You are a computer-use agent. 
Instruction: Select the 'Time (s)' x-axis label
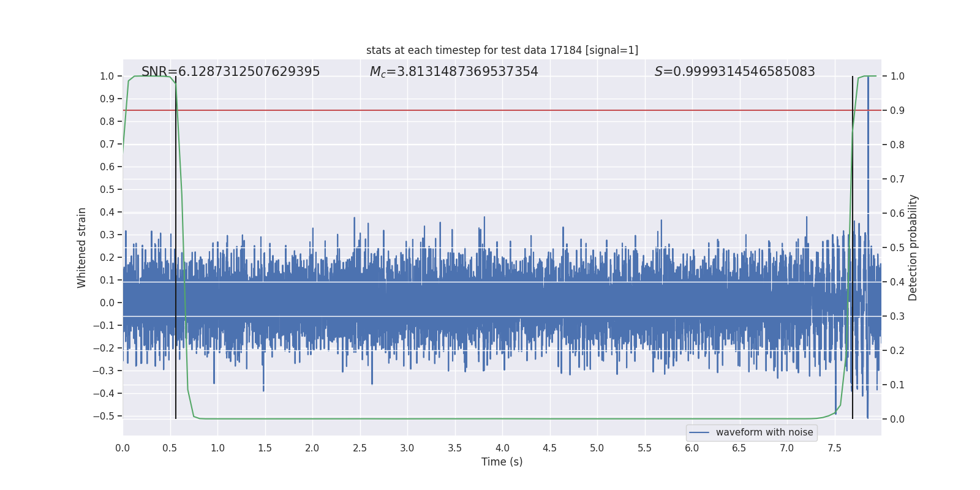point(502,462)
